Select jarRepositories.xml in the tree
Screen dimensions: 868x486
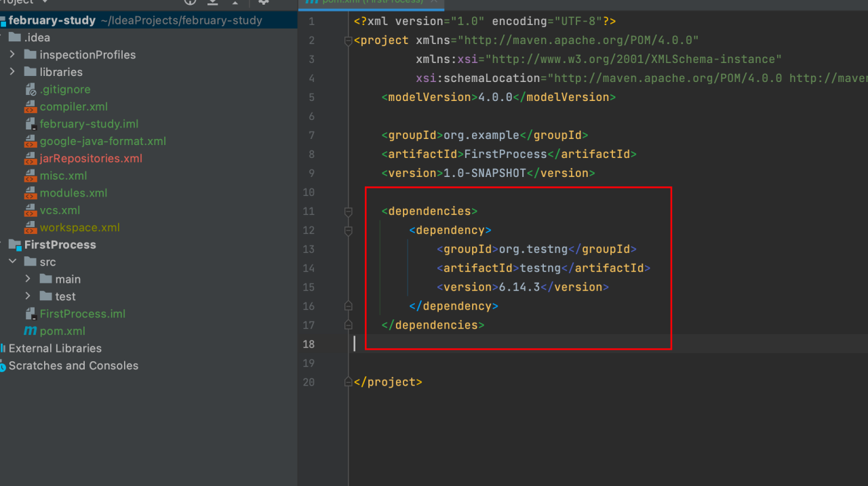click(x=91, y=159)
